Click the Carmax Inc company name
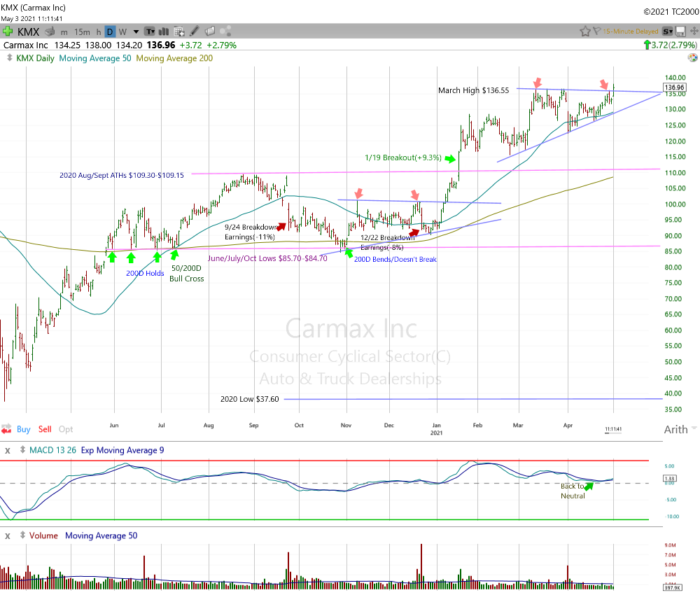Viewport: 700px width, 595px height. click(25, 45)
